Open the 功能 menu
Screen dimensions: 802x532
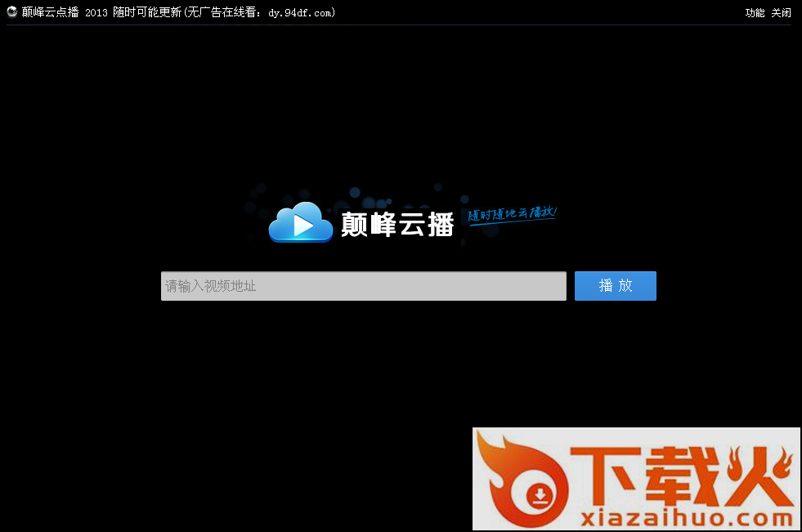coord(755,13)
